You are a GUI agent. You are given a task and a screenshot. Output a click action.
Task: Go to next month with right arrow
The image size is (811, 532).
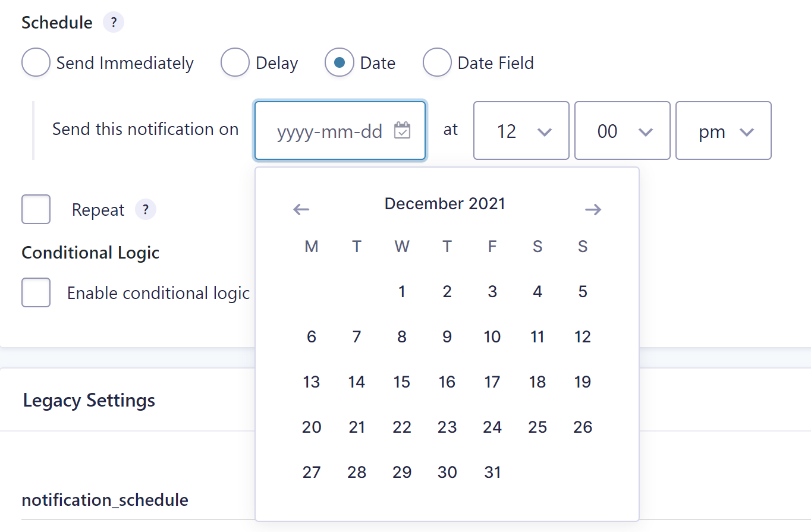pyautogui.click(x=593, y=209)
